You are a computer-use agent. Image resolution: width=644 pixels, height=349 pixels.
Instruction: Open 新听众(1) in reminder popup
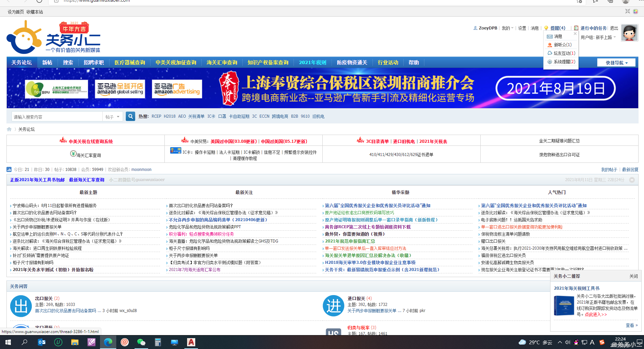560,45
